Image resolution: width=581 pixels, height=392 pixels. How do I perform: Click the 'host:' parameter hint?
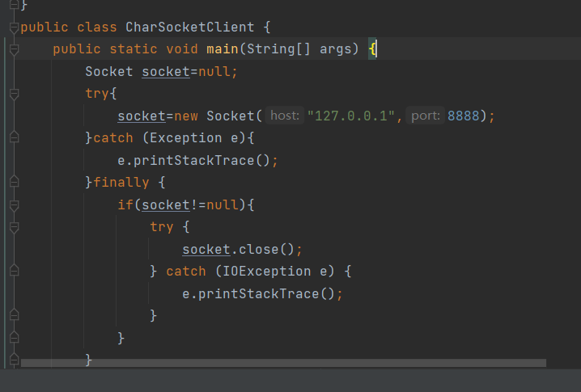[x=285, y=116]
